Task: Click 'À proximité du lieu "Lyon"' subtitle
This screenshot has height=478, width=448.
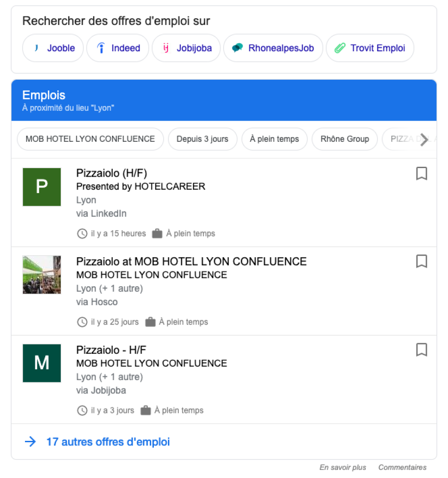Action: tap(68, 108)
